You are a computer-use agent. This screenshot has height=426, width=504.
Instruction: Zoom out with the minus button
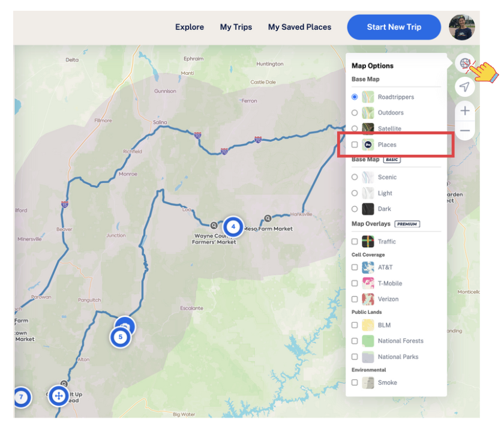point(465,131)
